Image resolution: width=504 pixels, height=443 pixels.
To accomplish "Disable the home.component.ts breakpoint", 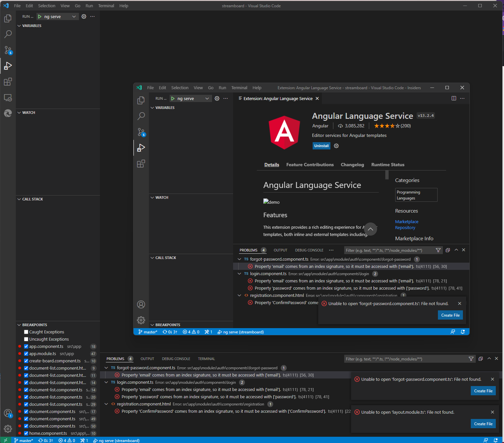I will (x=26, y=433).
